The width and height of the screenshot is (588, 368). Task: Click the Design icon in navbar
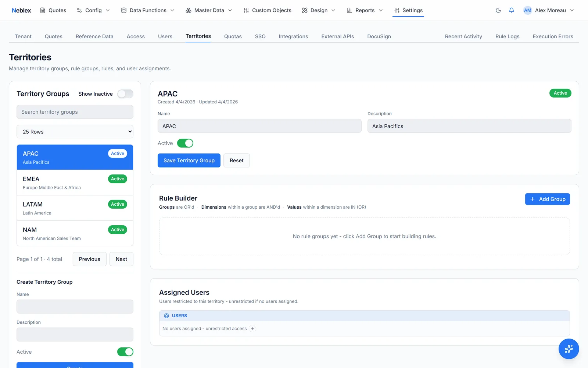(305, 10)
